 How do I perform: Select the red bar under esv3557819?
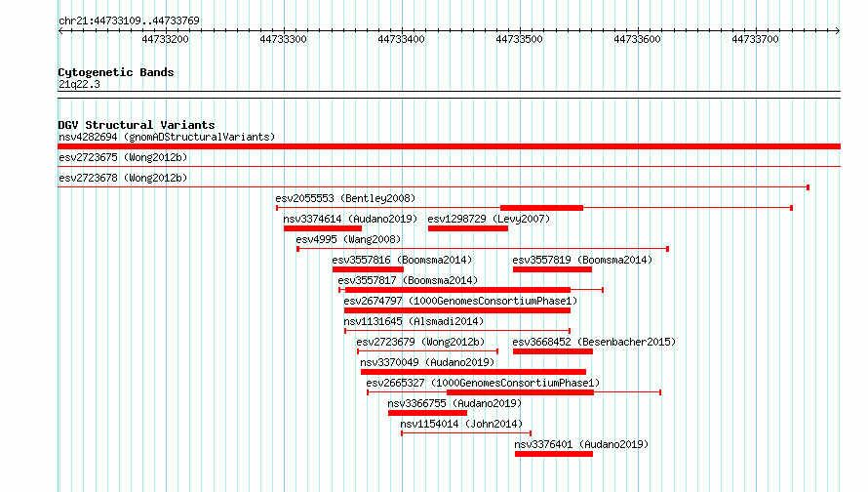pyautogui.click(x=552, y=269)
